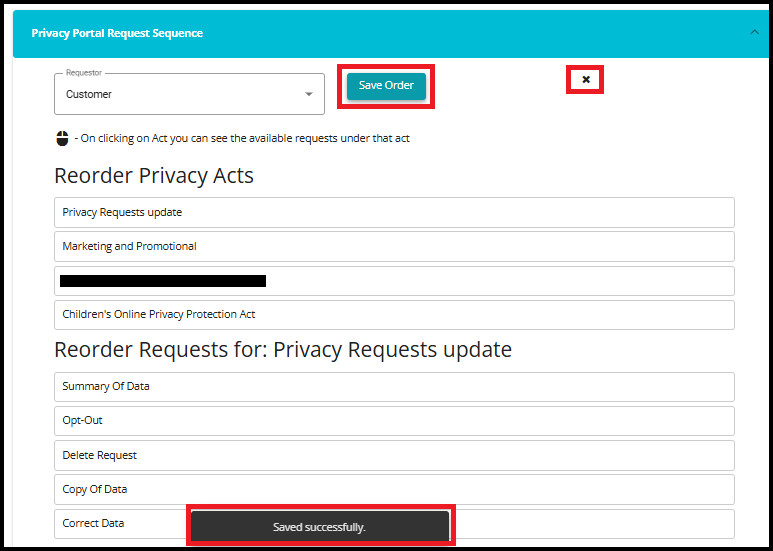Click the Summary Of Data request
The height and width of the screenshot is (551, 773).
[394, 386]
